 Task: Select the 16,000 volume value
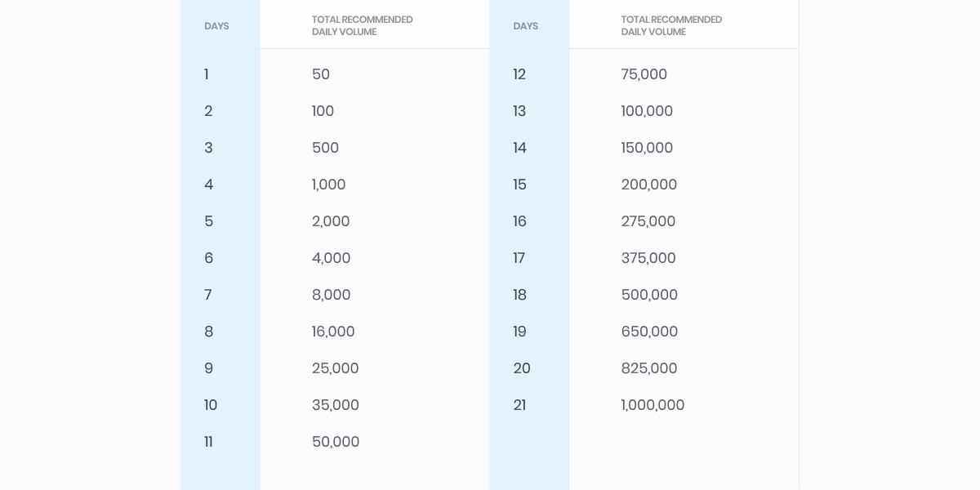[333, 332]
